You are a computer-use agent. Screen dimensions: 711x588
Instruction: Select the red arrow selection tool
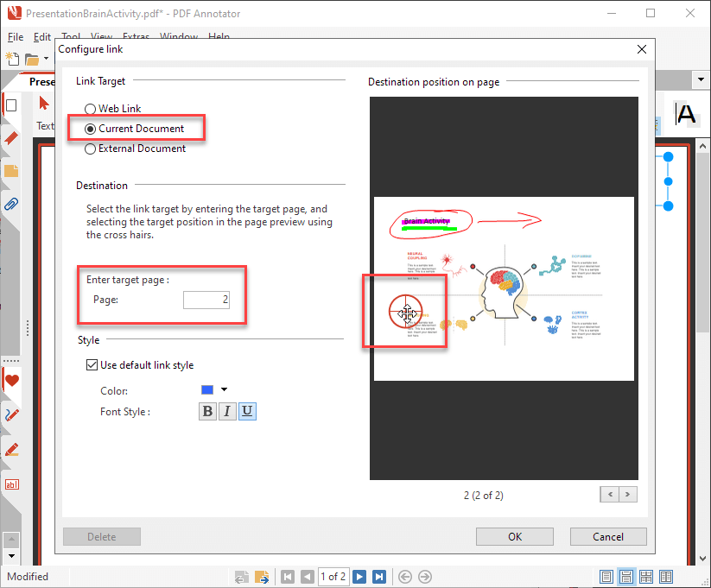tap(44, 104)
